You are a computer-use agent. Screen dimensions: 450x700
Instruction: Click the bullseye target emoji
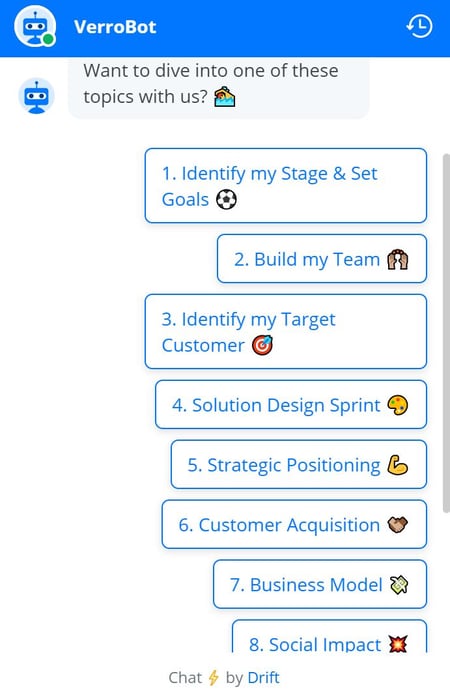coord(262,345)
